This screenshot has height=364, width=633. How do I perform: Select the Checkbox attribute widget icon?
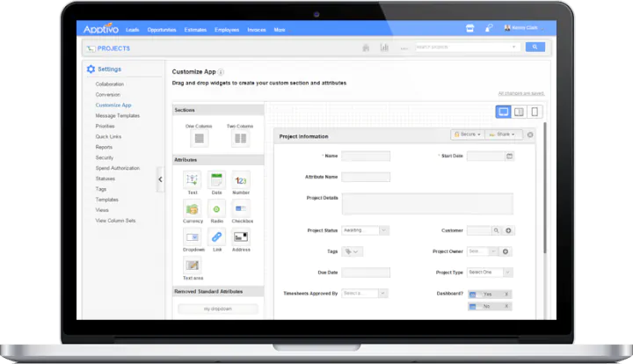click(241, 208)
